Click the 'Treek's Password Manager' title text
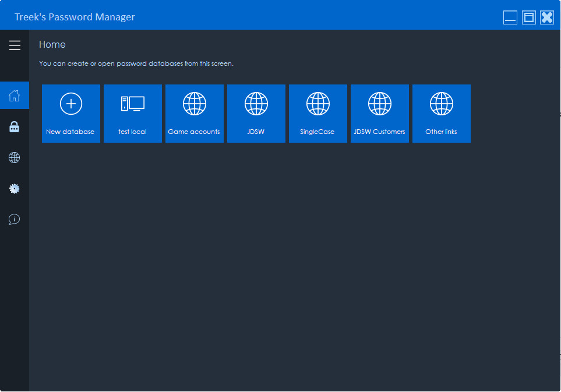 point(75,17)
